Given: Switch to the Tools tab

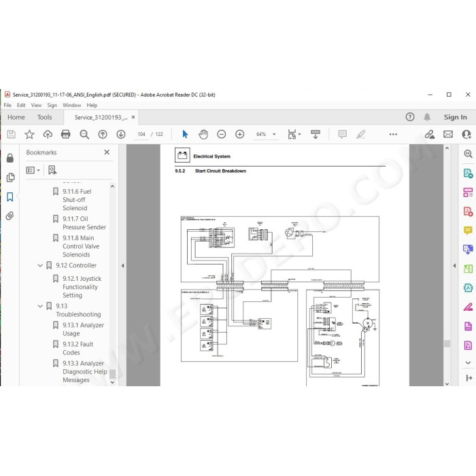Looking at the screenshot, I should pos(45,117).
